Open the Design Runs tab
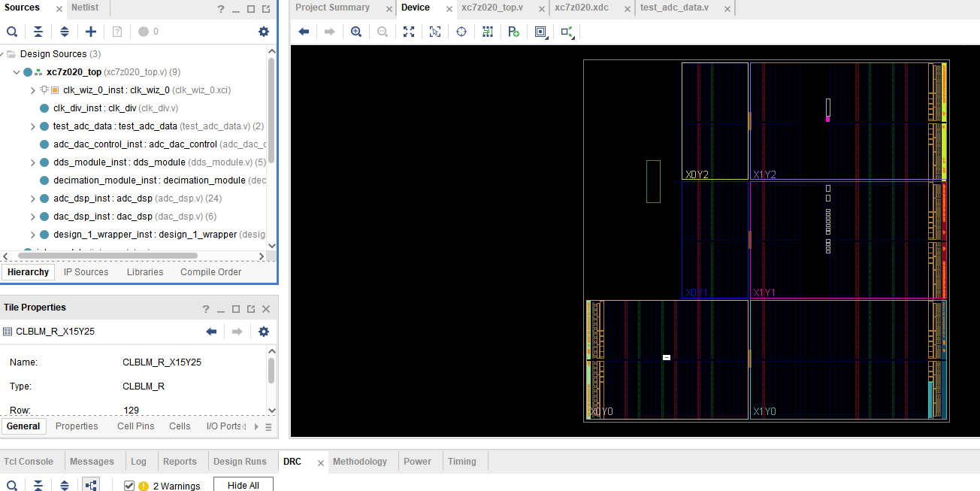Viewport: 980px width, 491px height. (240, 462)
